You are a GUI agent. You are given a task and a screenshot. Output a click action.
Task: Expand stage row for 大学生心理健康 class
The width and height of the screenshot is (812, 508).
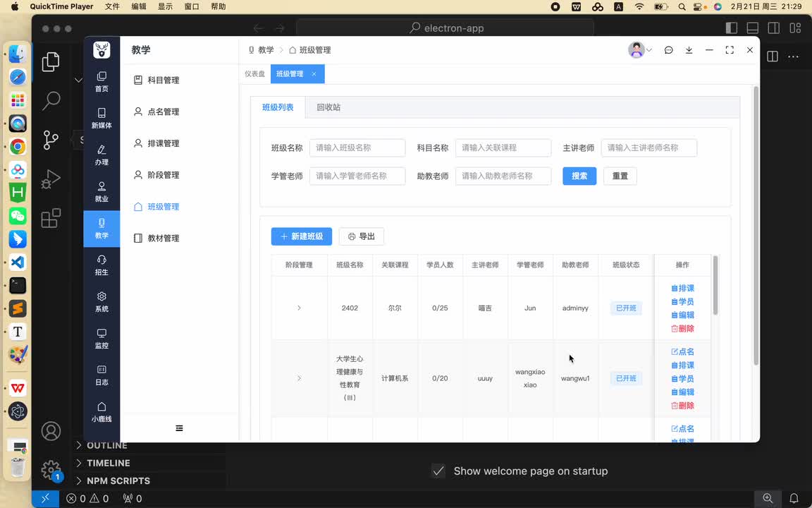click(299, 378)
